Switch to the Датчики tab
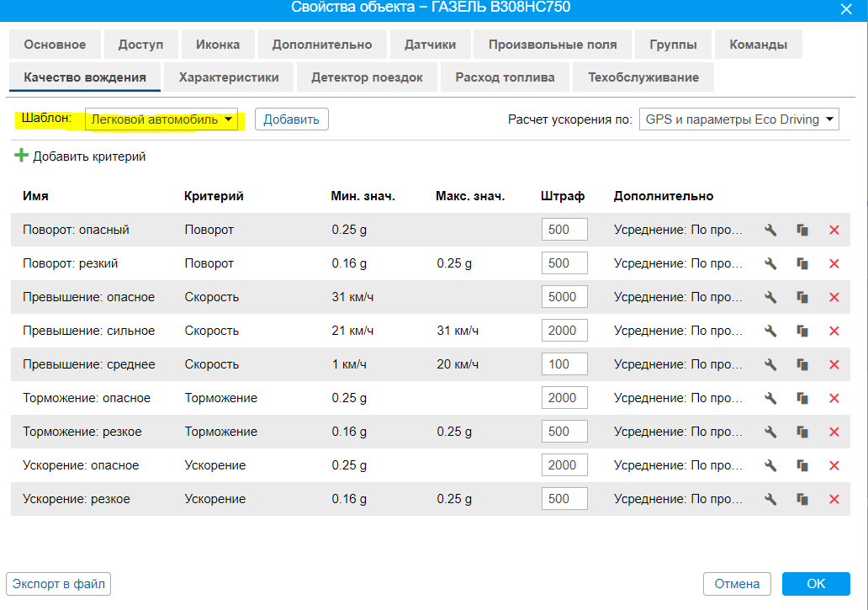 [x=430, y=45]
